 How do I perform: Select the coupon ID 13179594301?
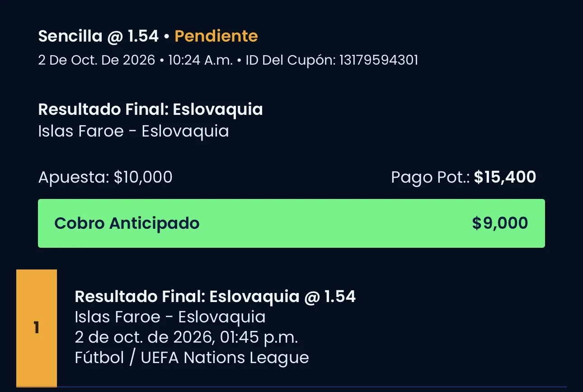(x=379, y=60)
